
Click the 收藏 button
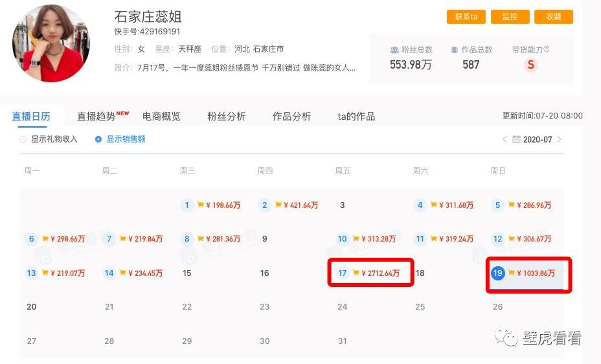point(554,17)
